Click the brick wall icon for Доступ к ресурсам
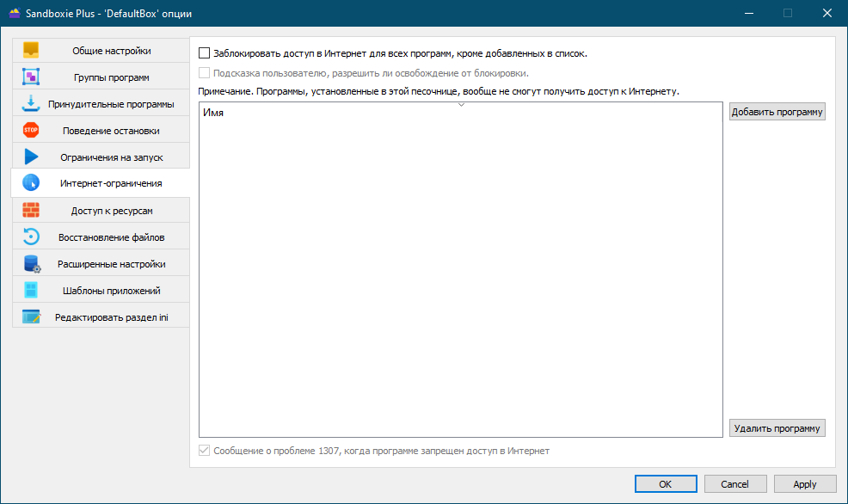This screenshot has height=504, width=848. click(x=31, y=210)
